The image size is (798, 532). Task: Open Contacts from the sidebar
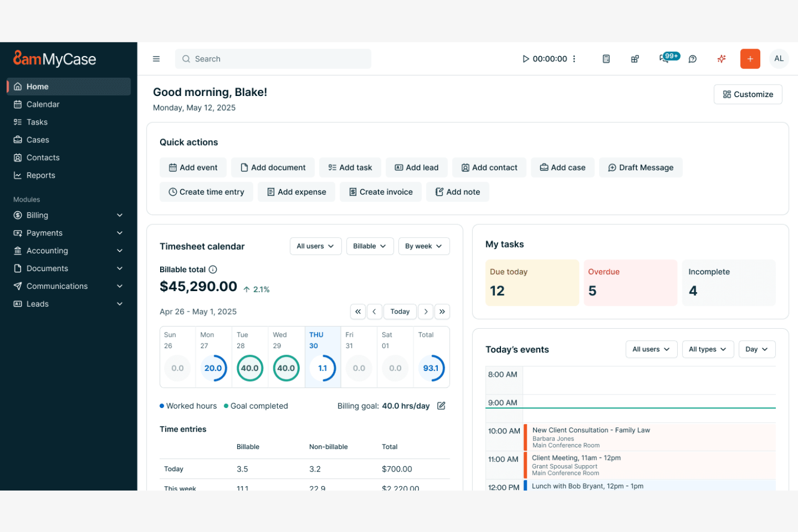pos(43,157)
